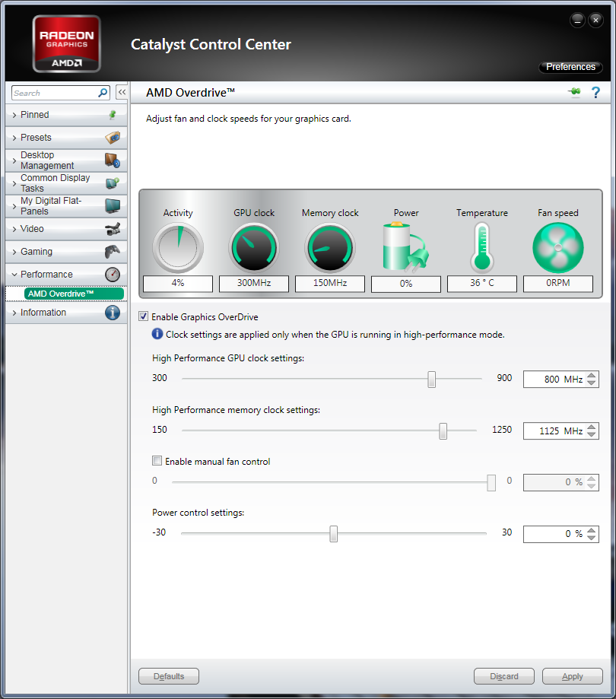Click the 0% power readout
This screenshot has width=616, height=699.
406,284
